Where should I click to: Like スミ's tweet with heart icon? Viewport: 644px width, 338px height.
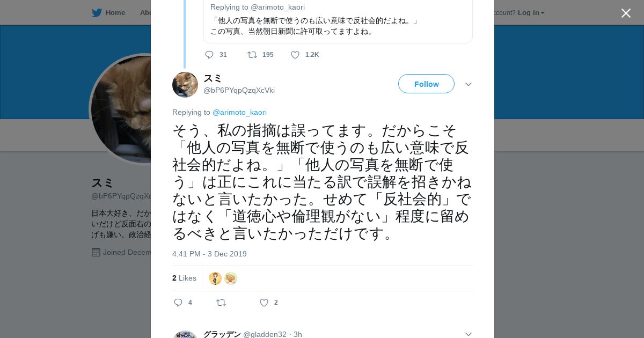point(264,303)
